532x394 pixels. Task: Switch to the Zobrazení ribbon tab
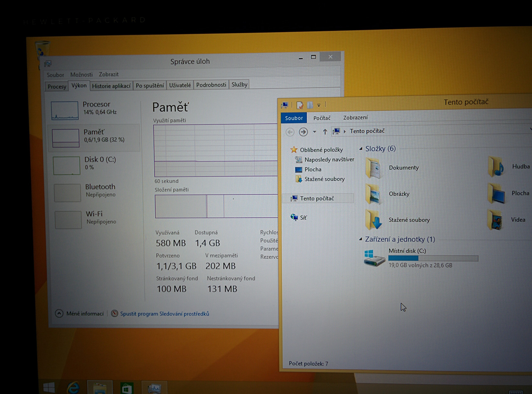pyautogui.click(x=355, y=118)
